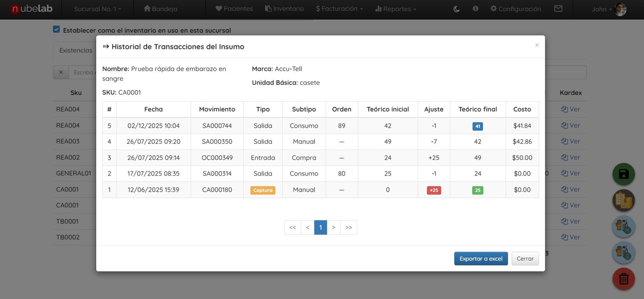This screenshot has width=644, height=299.
Task: Click the red trash delete button
Action: pos(623,279)
